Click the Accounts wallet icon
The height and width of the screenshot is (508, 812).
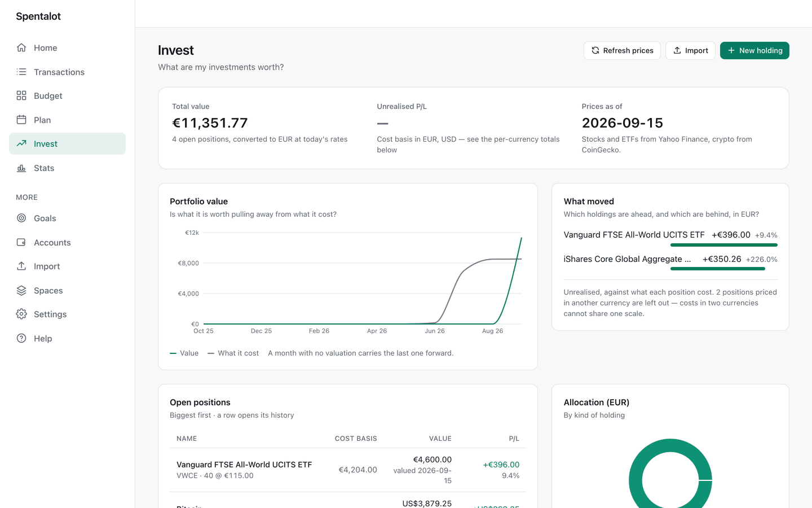(21, 242)
